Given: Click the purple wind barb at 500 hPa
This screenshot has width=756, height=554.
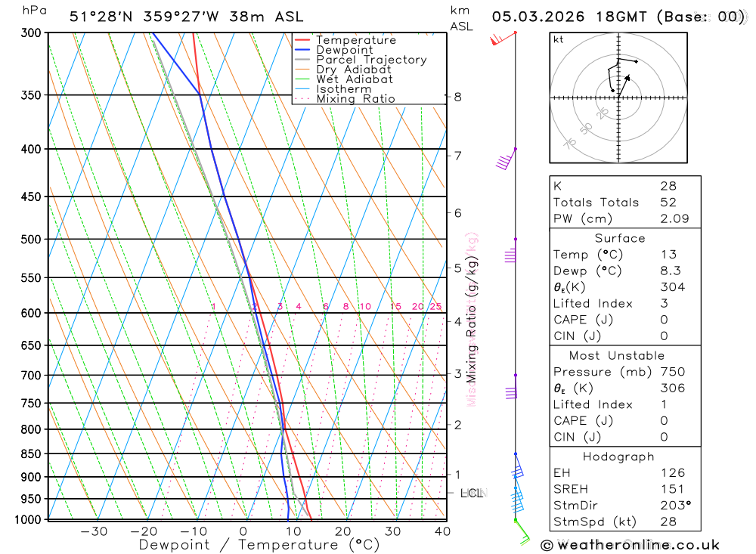Looking at the screenshot, I should [511, 250].
